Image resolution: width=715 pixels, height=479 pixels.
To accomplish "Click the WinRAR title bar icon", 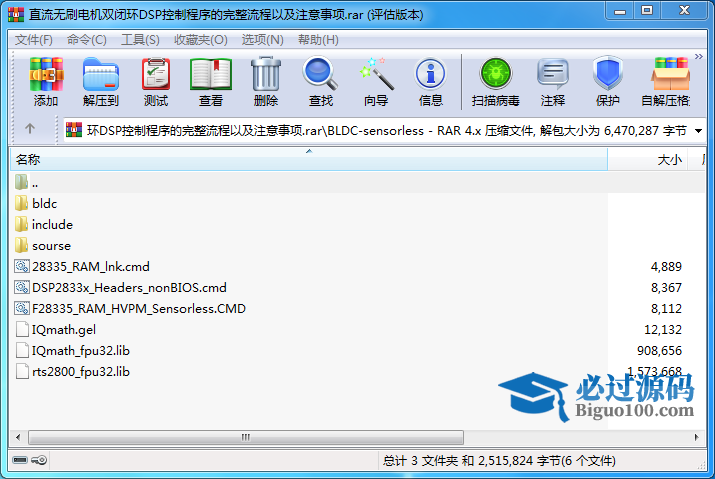I will [x=16, y=15].
